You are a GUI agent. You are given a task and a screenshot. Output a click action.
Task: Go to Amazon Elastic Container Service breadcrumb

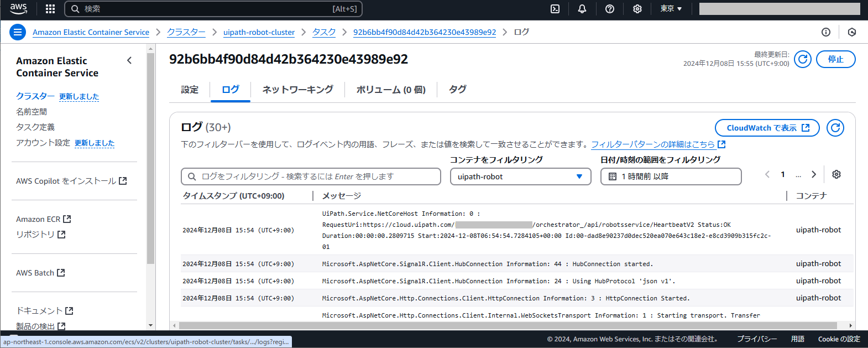91,32
